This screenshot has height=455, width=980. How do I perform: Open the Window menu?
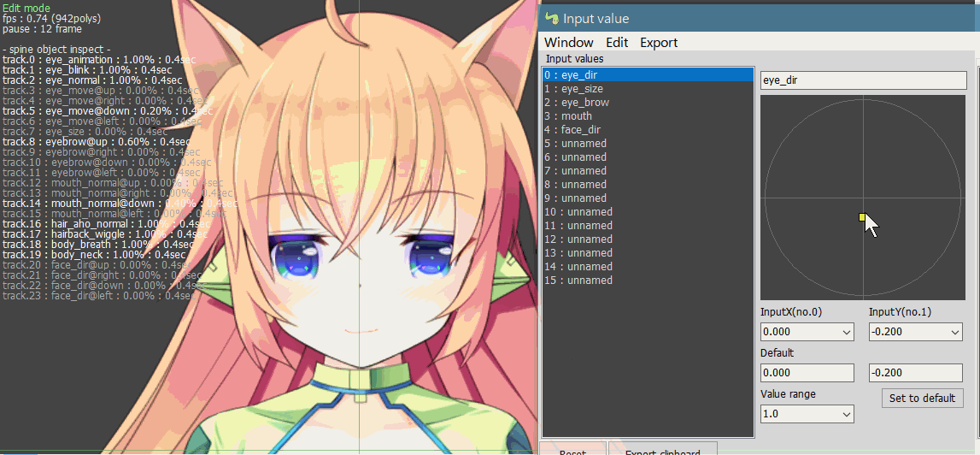pos(569,43)
